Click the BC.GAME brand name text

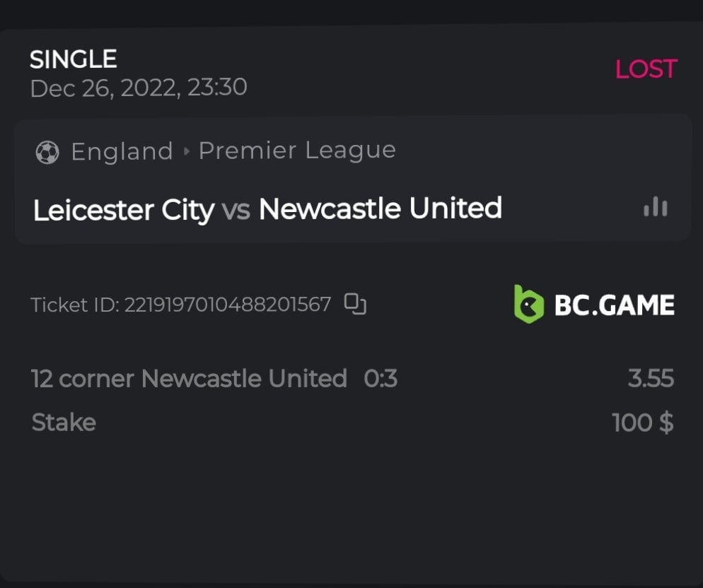pyautogui.click(x=614, y=305)
